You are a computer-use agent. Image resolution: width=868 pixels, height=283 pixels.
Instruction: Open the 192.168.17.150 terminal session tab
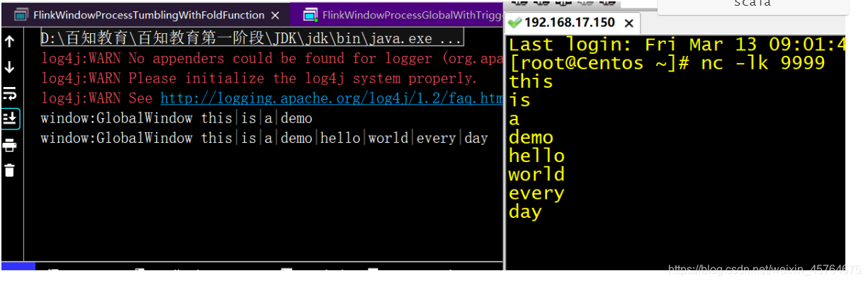point(570,22)
